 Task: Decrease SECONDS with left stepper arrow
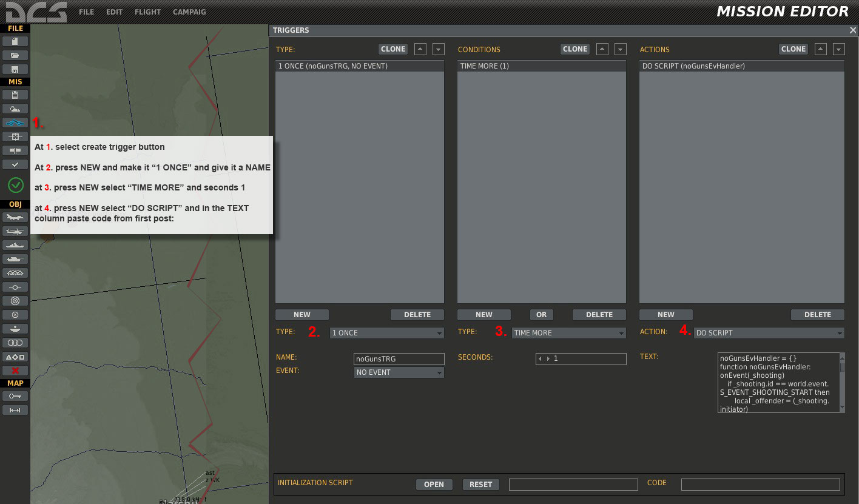coord(541,359)
